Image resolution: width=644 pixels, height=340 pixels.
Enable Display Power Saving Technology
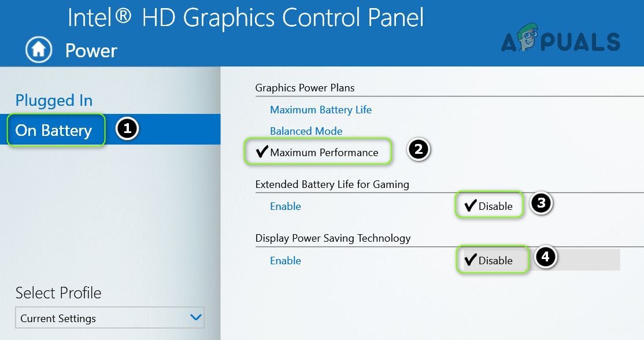coord(286,261)
